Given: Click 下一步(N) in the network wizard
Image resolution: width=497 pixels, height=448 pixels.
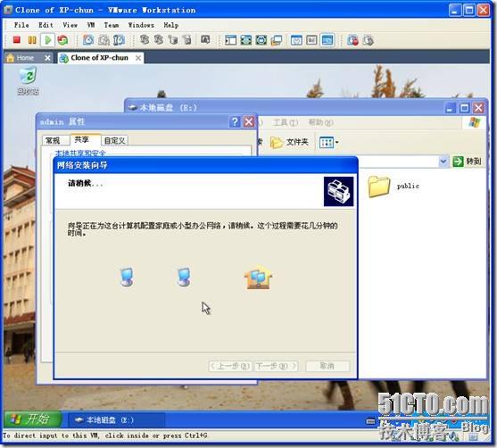Looking at the screenshot, I should point(276,366).
